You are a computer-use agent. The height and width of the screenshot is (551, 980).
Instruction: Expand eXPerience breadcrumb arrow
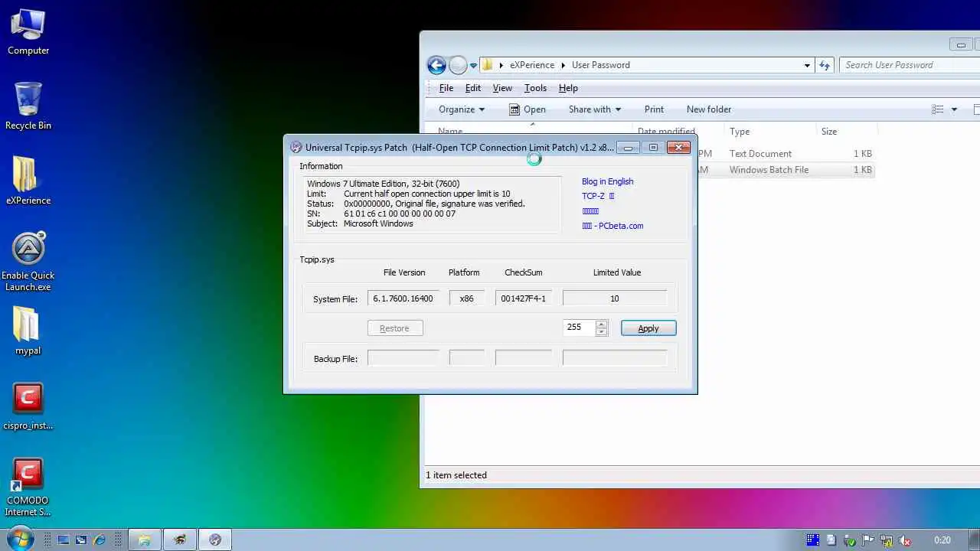coord(563,65)
